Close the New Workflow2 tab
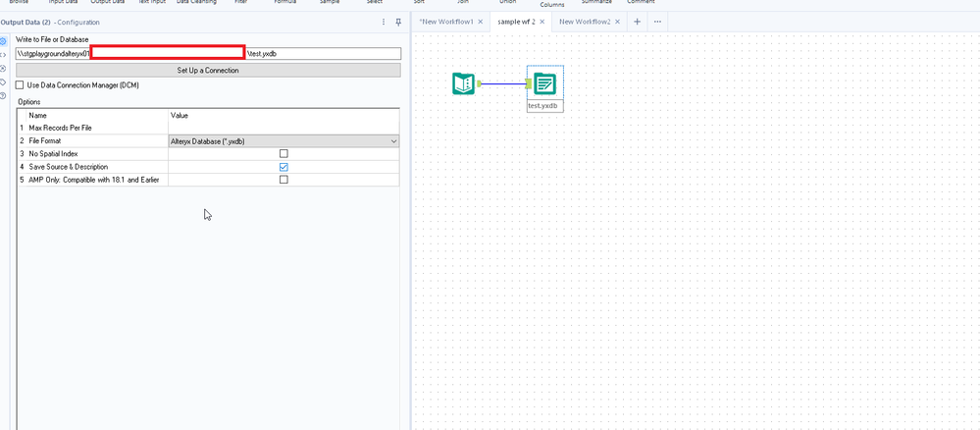This screenshot has height=430, width=980. tap(617, 22)
